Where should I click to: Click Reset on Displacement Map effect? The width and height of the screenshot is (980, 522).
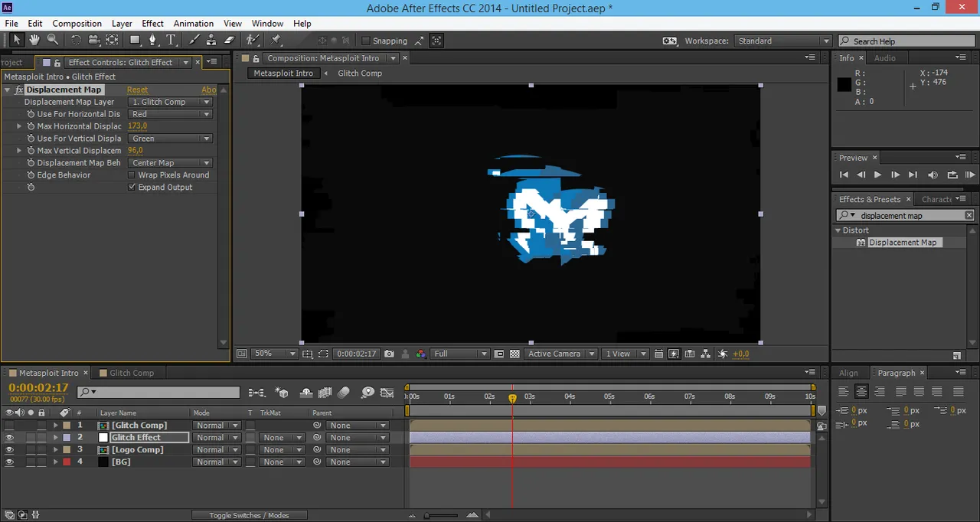(x=138, y=90)
